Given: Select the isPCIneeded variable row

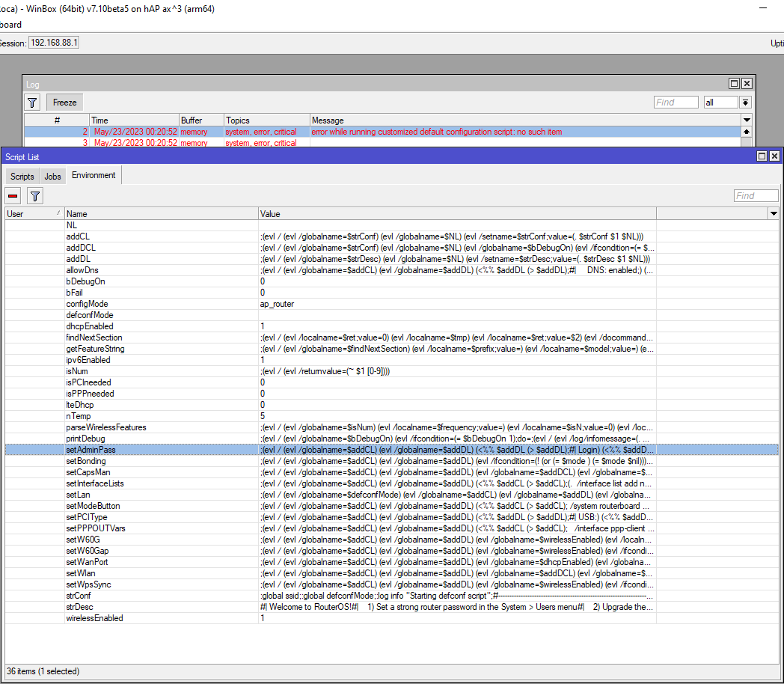Looking at the screenshot, I should [391, 382].
